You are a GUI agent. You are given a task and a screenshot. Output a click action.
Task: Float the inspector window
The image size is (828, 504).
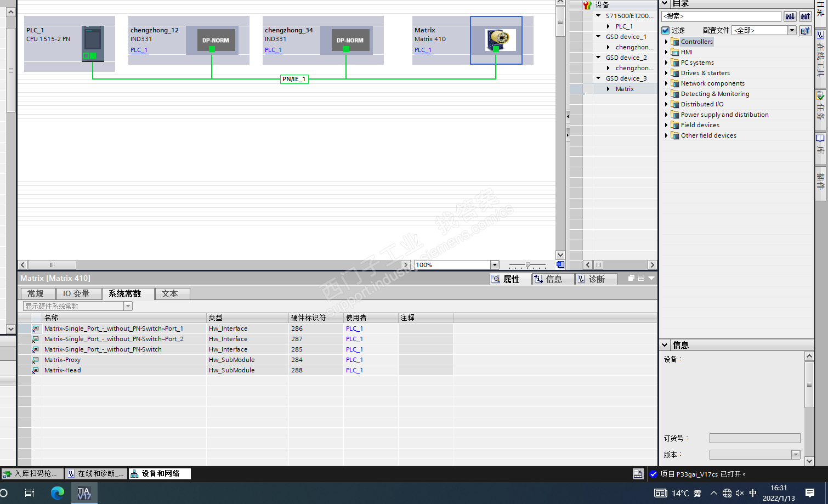[x=631, y=278]
